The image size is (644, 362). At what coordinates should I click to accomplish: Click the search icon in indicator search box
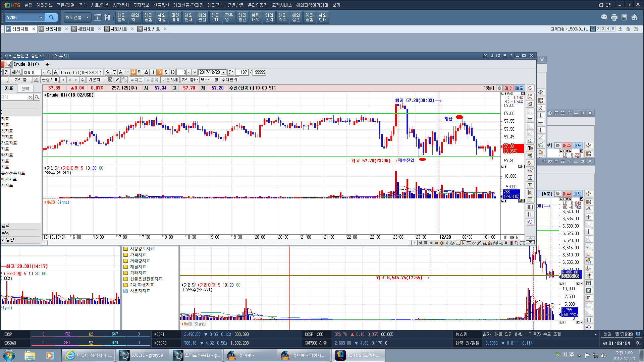tap(37, 97)
